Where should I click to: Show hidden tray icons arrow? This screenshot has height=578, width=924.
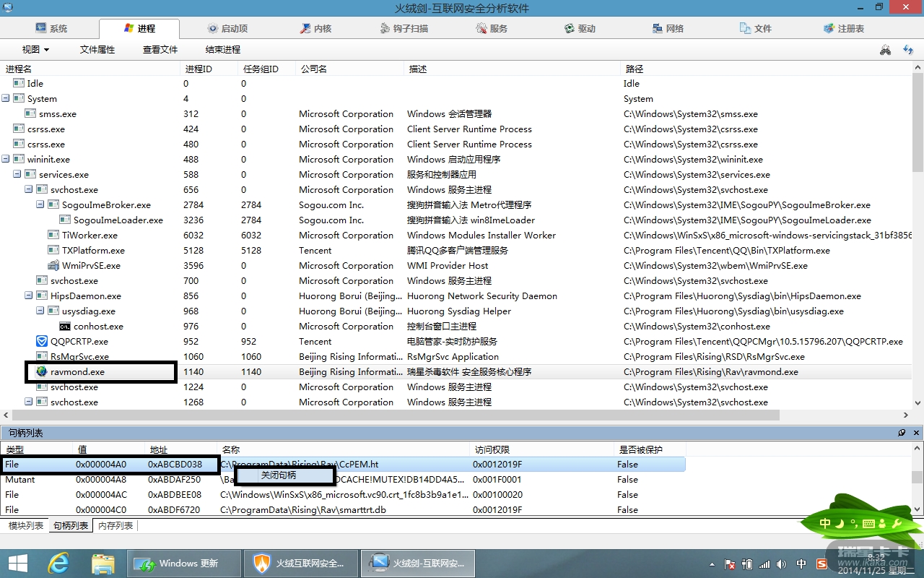[712, 564]
